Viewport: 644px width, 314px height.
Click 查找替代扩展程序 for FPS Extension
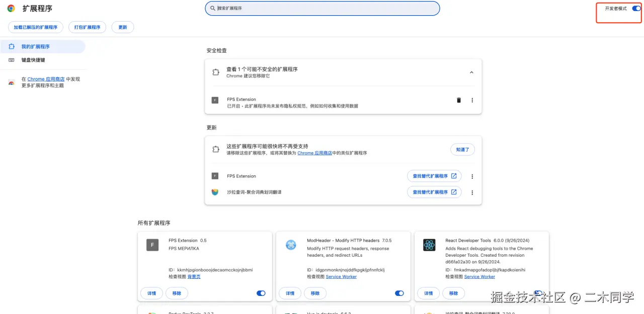pyautogui.click(x=434, y=176)
